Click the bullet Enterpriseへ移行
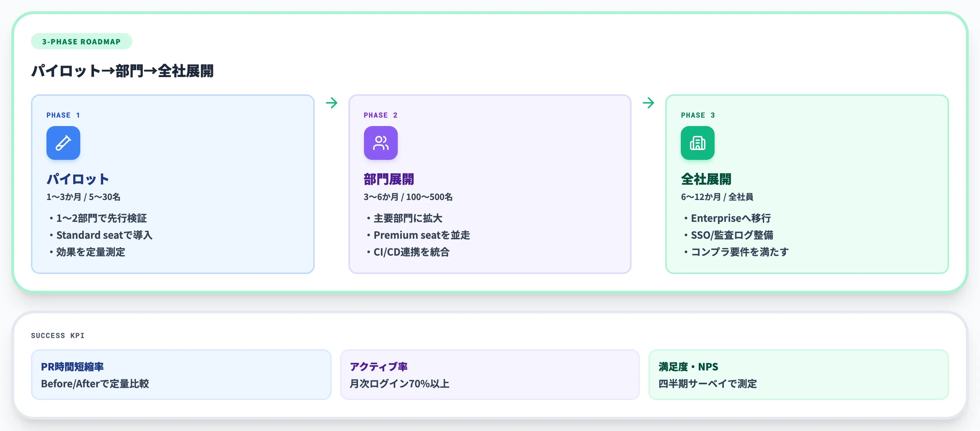The image size is (980, 431). point(727,218)
